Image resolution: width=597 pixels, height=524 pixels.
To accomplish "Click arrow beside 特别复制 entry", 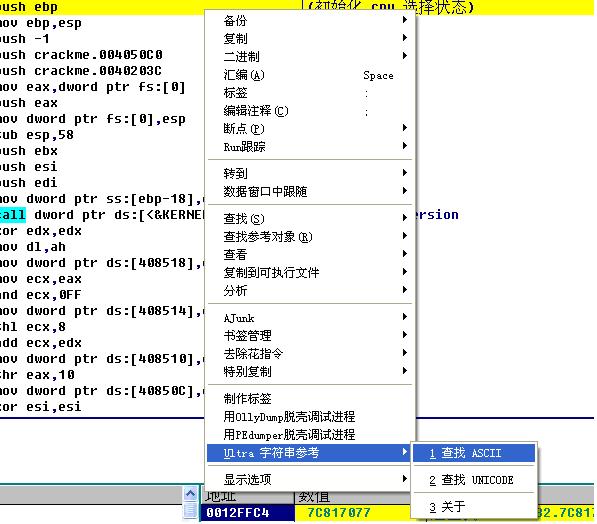I will (x=405, y=371).
